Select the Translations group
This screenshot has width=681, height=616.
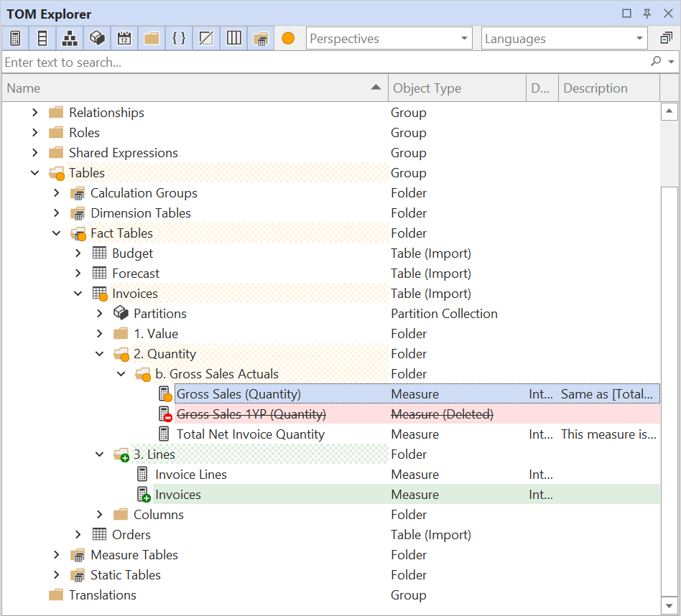point(103,594)
